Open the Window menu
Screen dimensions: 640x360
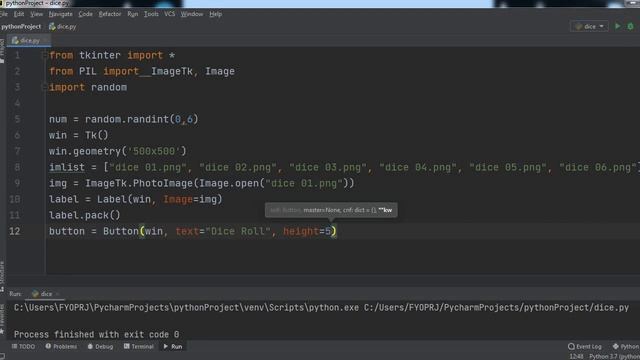coord(192,14)
